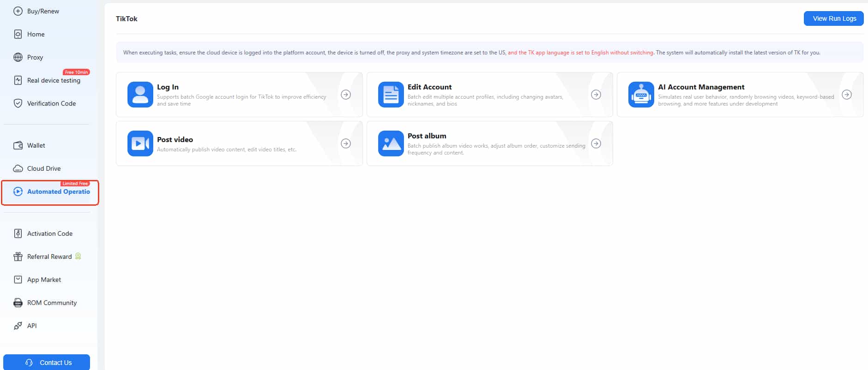
Task: Click the Wallet icon in sidebar
Action: click(18, 145)
